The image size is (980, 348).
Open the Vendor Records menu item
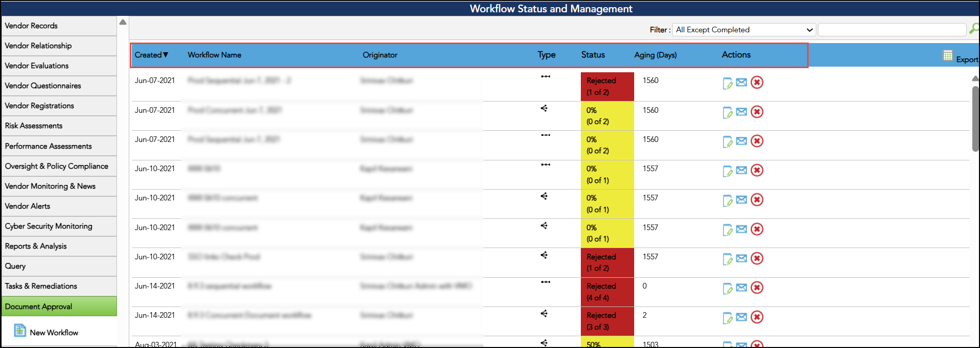[x=31, y=26]
